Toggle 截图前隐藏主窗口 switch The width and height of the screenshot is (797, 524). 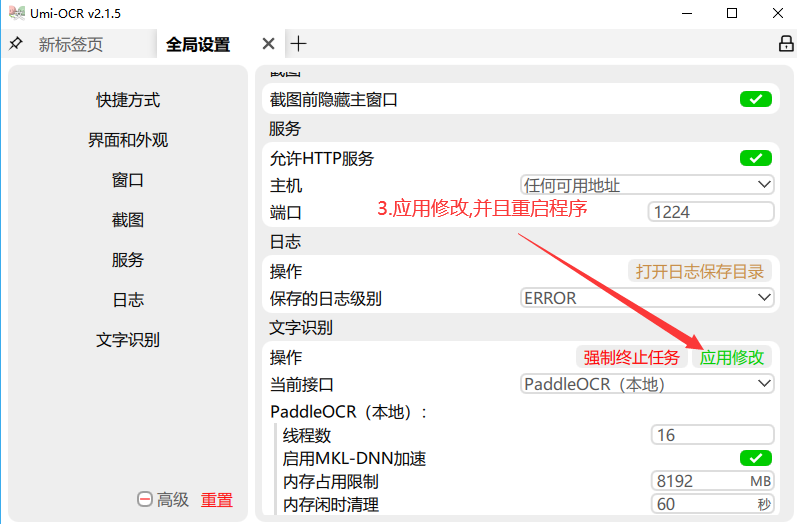(x=755, y=99)
